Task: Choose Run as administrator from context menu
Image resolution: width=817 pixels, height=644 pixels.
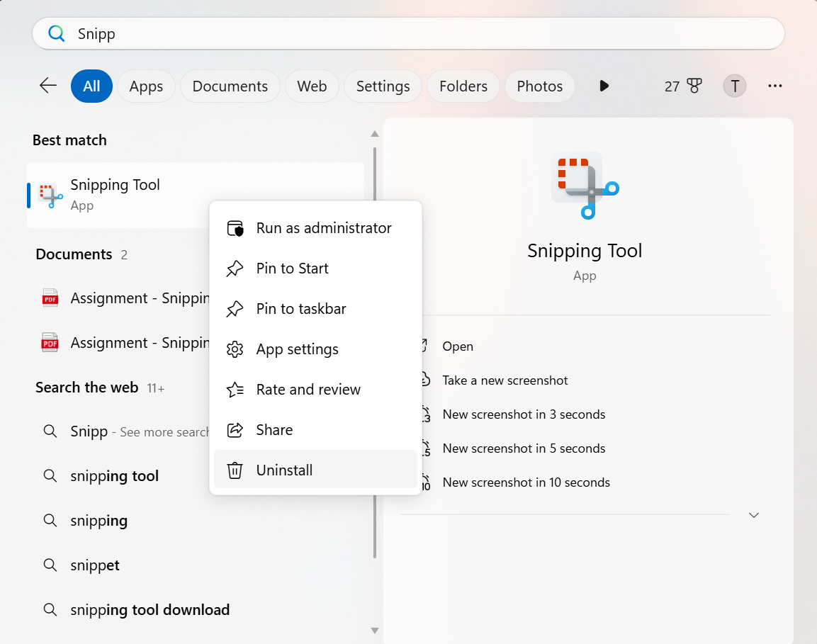Action: 315,228
